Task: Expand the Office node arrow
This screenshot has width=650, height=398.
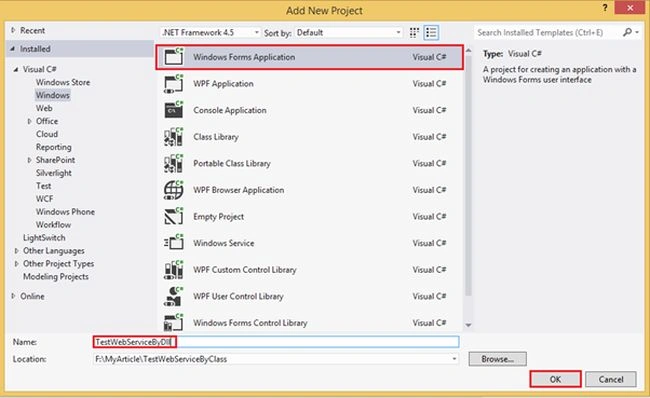Action: click(x=29, y=121)
